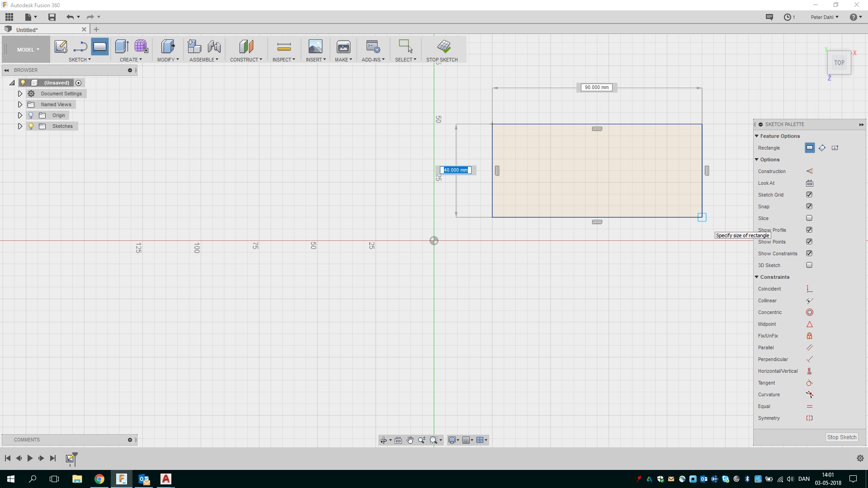Image resolution: width=868 pixels, height=488 pixels.
Task: Click the Create Sketch icon in toolbar
Action: click(61, 47)
